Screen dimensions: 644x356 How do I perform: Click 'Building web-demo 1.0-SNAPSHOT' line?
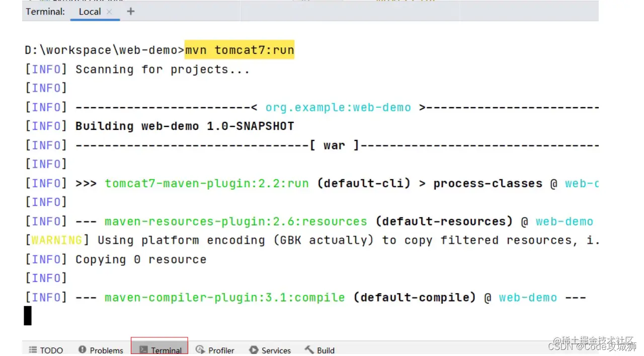pos(185,126)
